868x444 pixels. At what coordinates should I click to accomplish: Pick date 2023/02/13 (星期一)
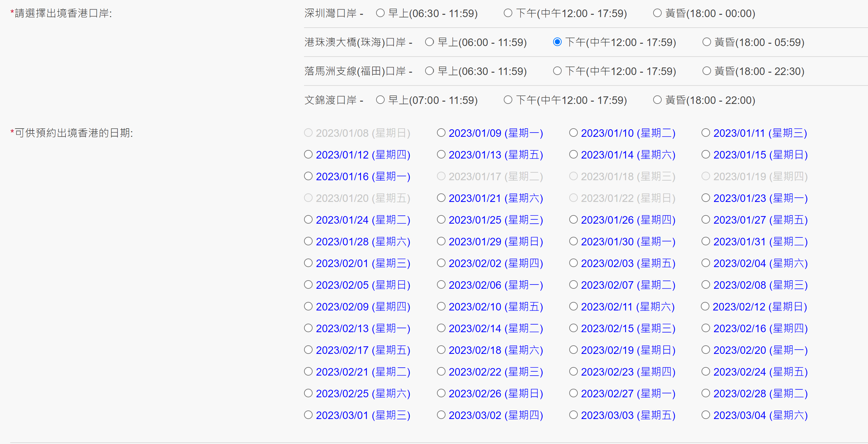click(x=308, y=328)
